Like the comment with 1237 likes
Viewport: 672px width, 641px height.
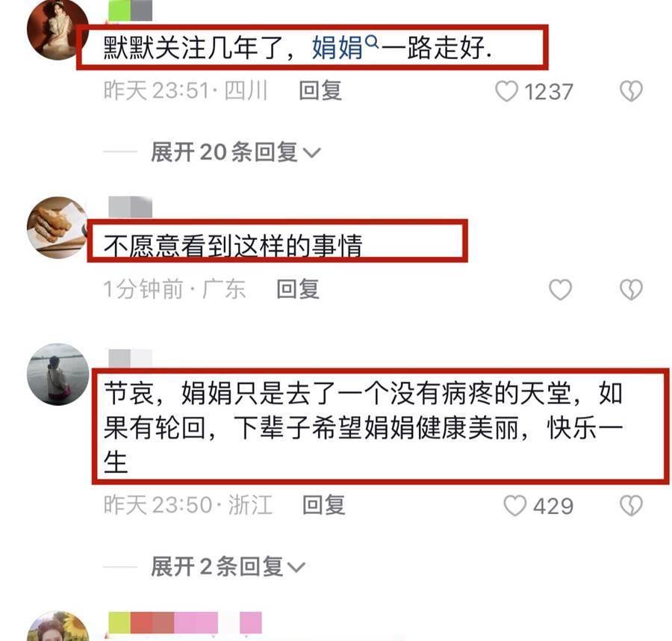tap(506, 91)
